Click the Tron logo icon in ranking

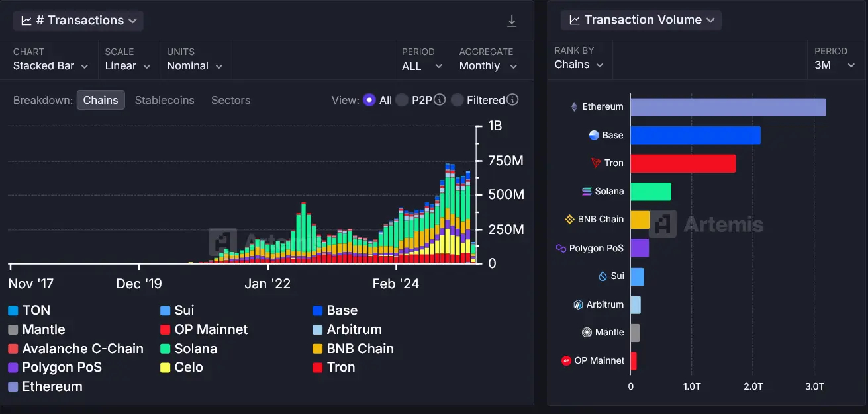click(x=596, y=163)
